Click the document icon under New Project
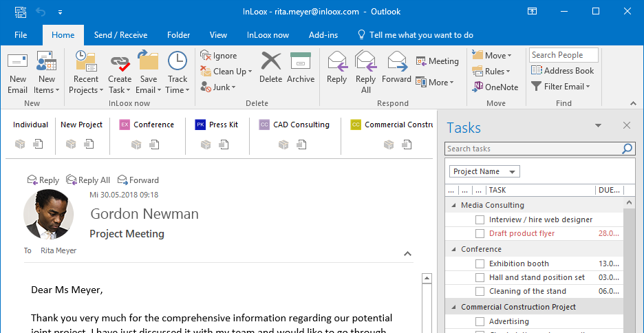This screenshot has width=644, height=333. click(x=89, y=144)
